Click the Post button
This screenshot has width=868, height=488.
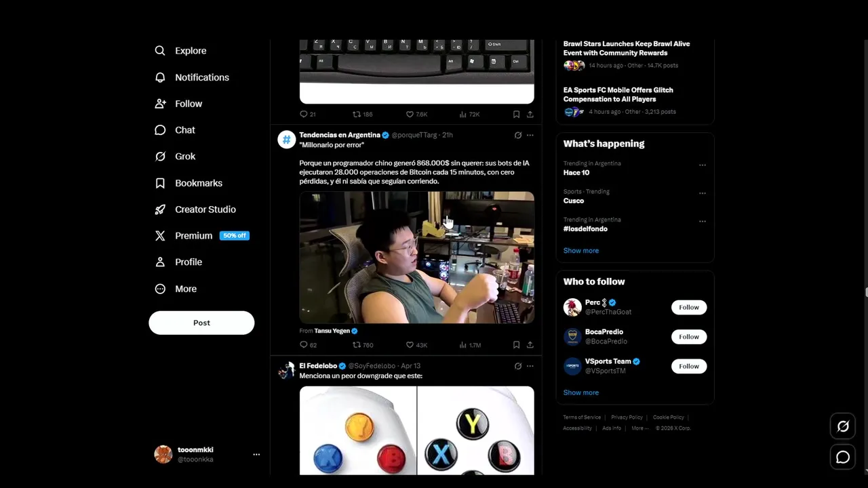coord(201,323)
